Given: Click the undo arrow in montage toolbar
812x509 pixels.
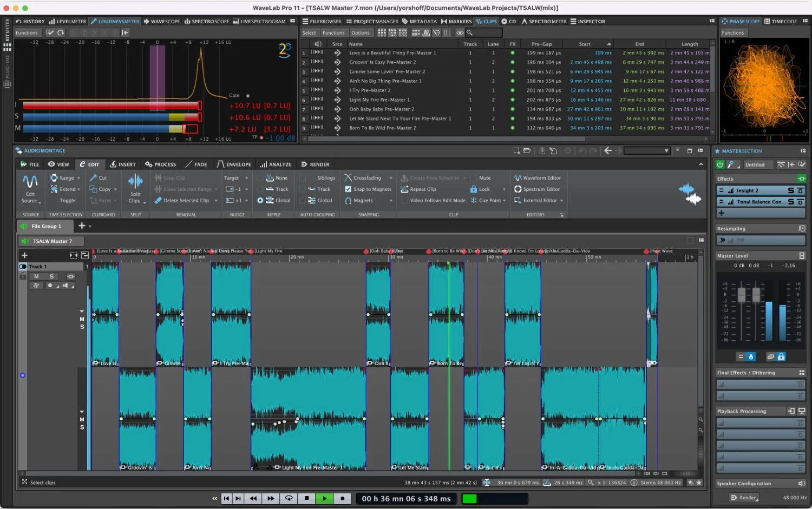Looking at the screenshot, I should (x=582, y=151).
